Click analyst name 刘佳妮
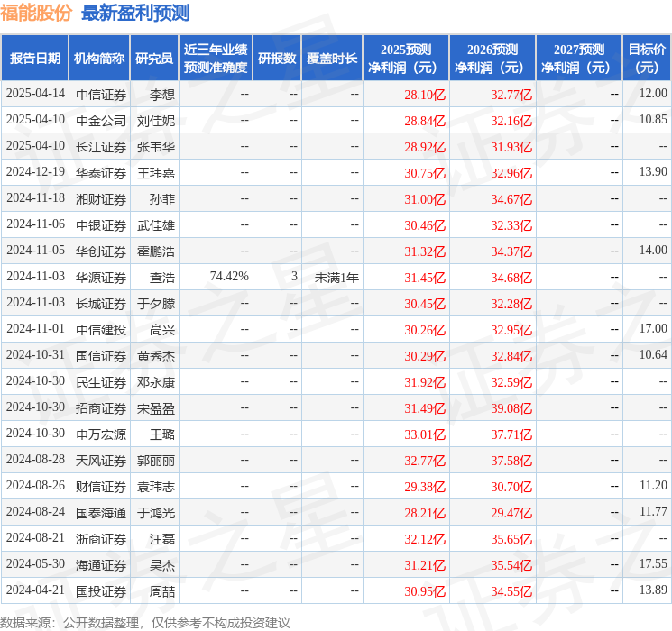This screenshot has height=631, width=672. coord(155,121)
